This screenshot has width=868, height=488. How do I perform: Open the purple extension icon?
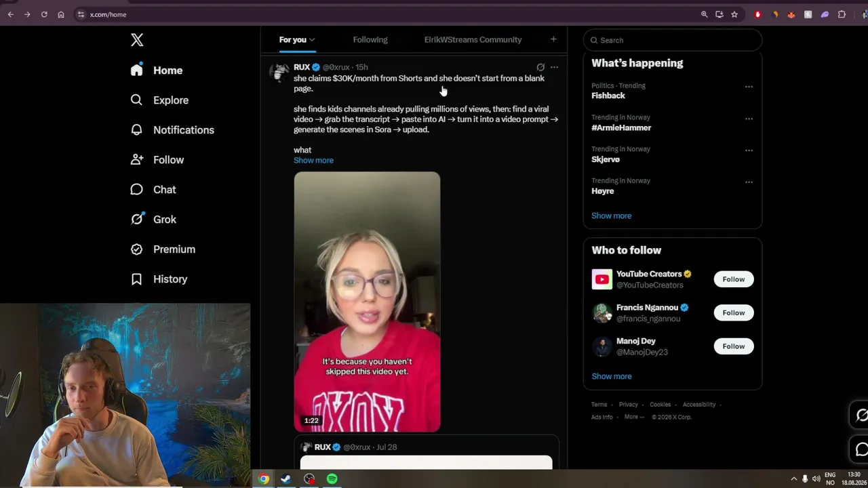(825, 14)
